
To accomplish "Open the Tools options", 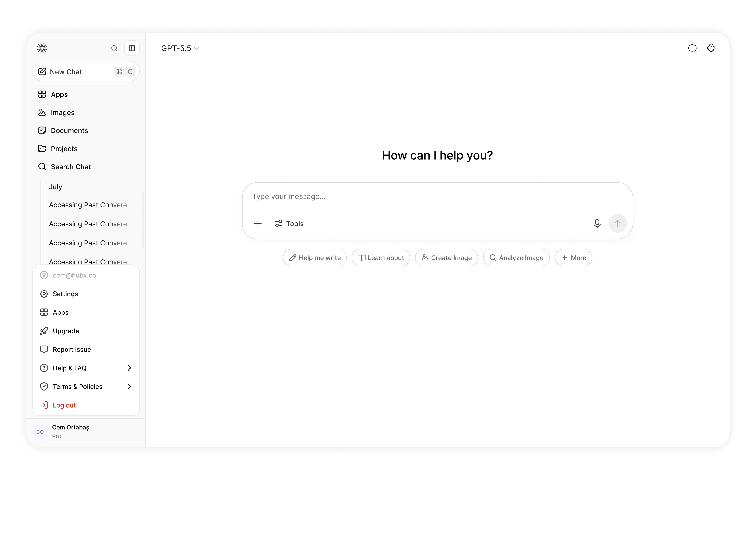I will tap(289, 224).
